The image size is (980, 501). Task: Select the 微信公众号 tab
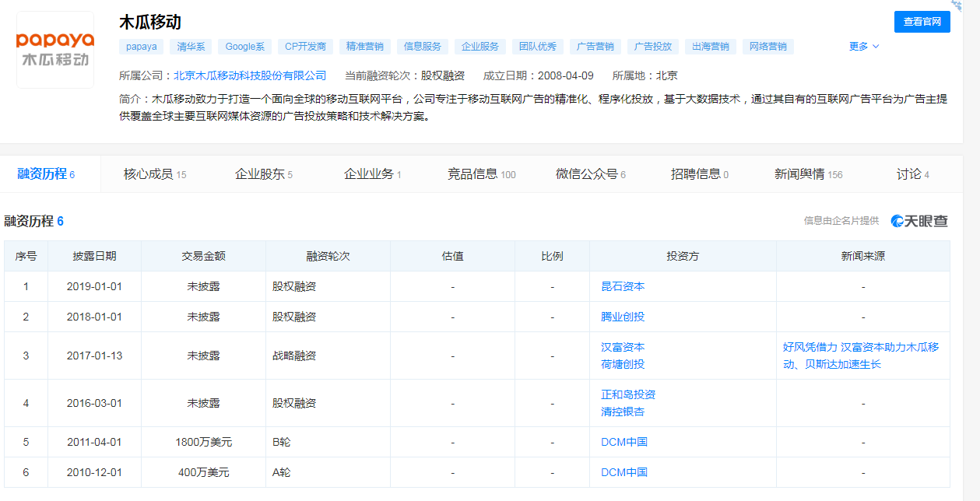[590, 174]
